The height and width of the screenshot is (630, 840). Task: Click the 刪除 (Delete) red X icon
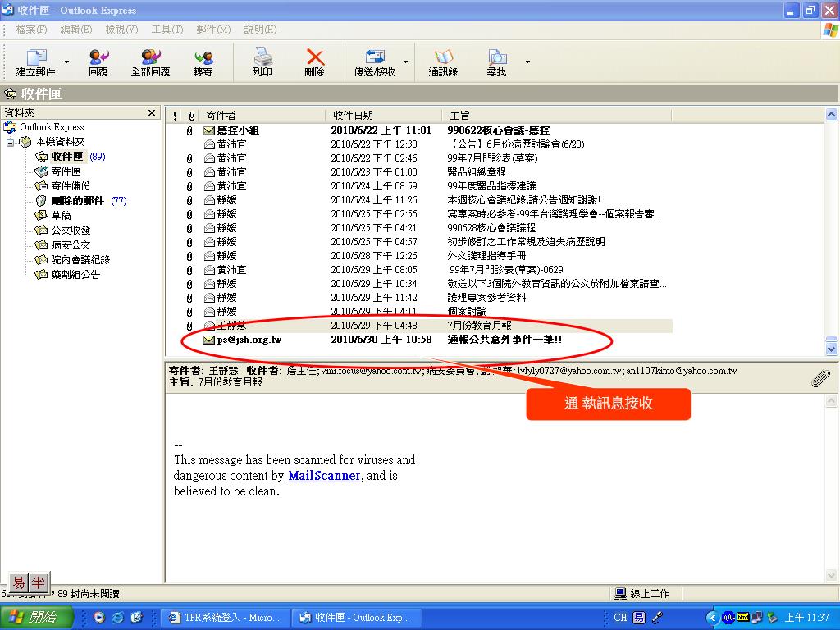(314, 62)
